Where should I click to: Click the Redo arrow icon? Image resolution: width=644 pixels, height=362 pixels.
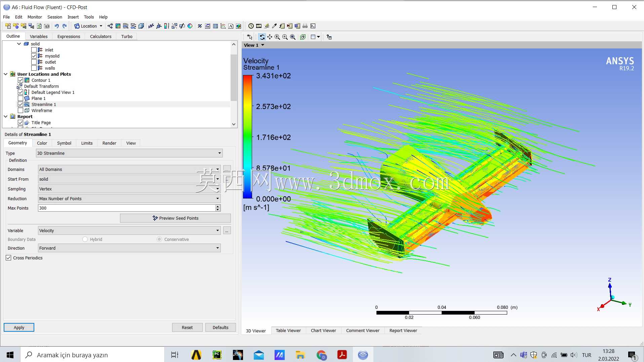(65, 26)
